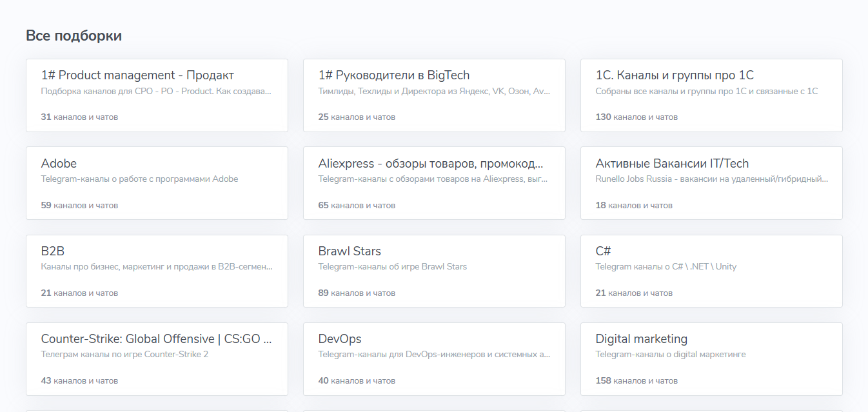Click '40 каналов и чатов' count text
This screenshot has width=868, height=412.
357,380
